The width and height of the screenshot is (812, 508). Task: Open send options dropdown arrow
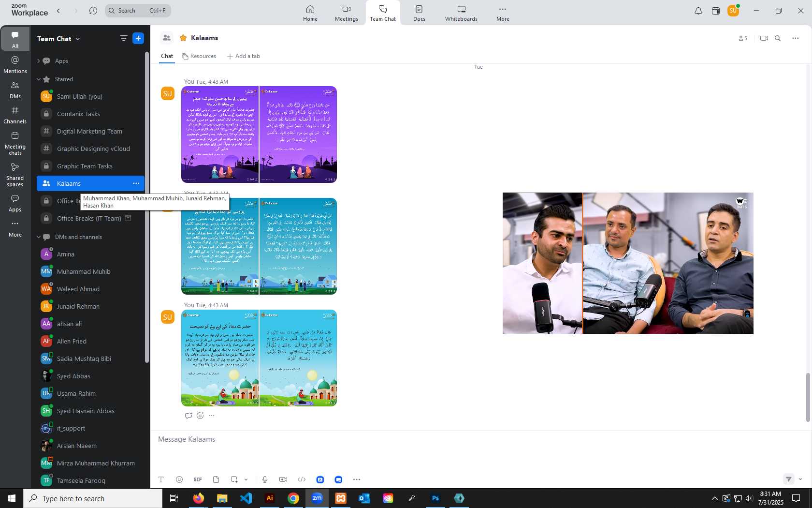(x=800, y=479)
